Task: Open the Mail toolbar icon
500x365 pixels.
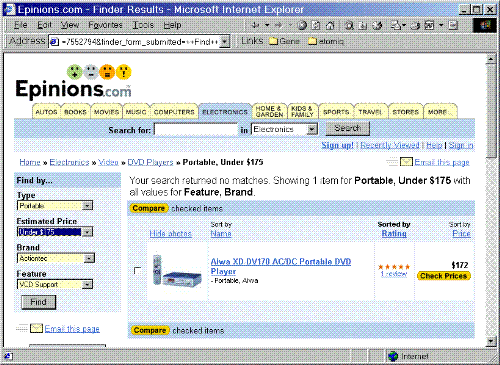Action: coord(396,25)
